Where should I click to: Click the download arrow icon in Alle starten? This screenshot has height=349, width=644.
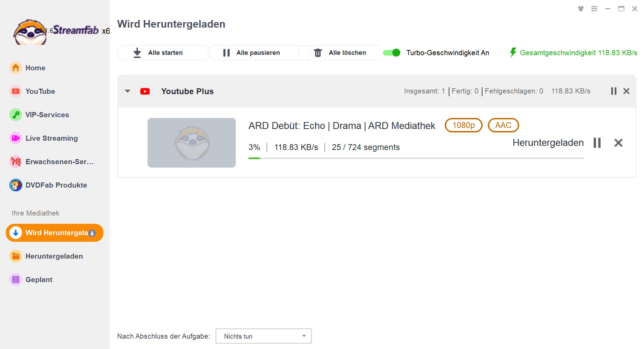click(x=137, y=53)
